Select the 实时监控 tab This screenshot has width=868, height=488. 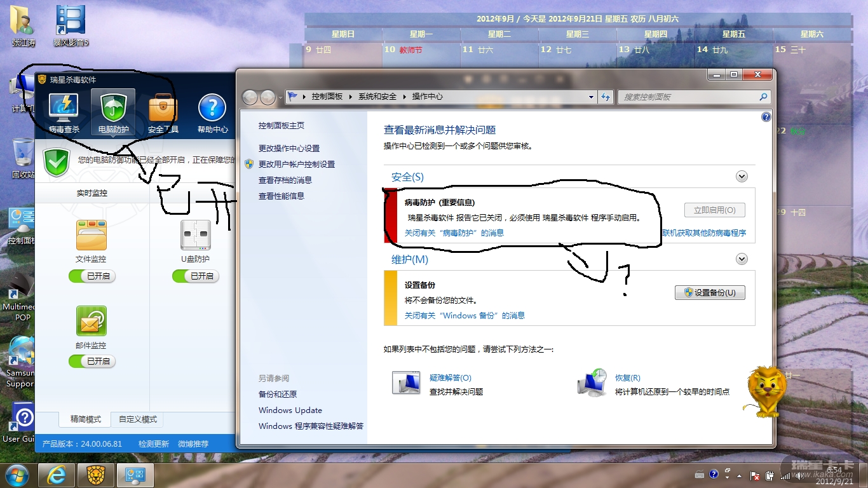pos(92,193)
